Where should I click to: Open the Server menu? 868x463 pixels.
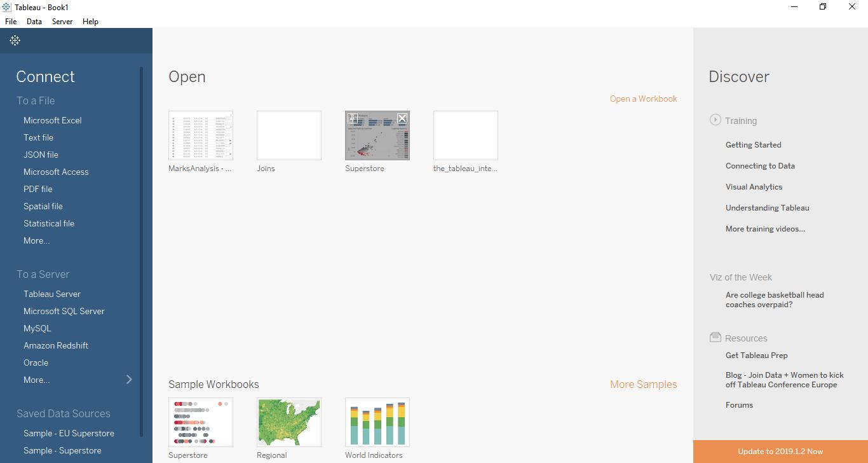[x=62, y=21]
